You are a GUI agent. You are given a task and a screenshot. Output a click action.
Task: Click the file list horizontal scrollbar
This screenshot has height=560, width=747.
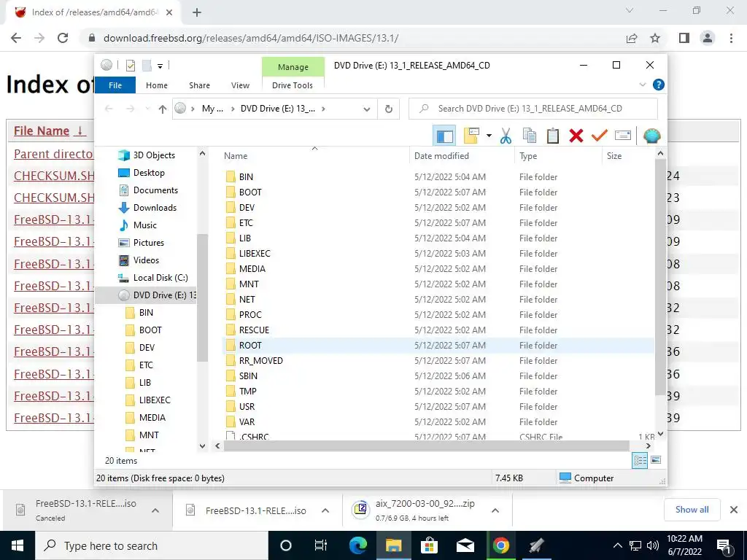[x=426, y=446]
